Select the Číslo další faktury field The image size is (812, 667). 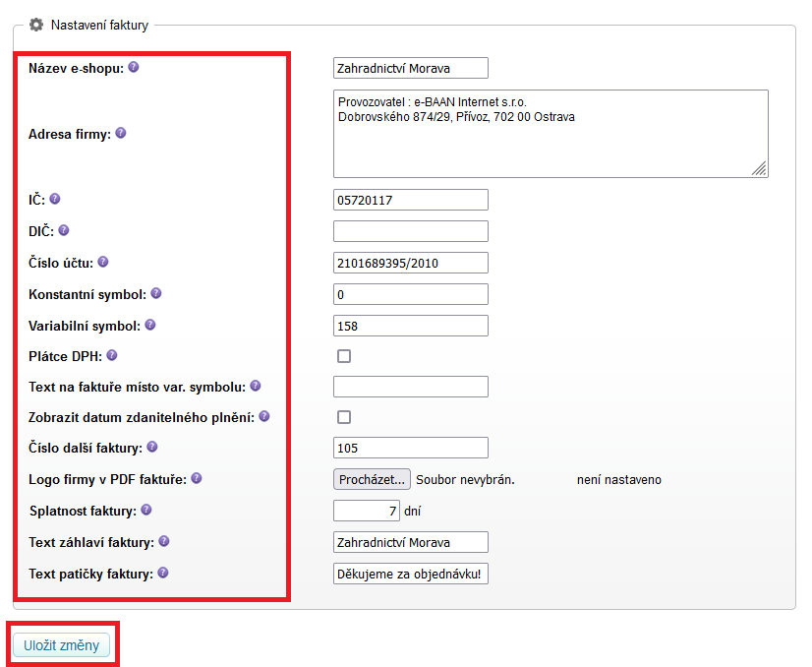coord(410,449)
